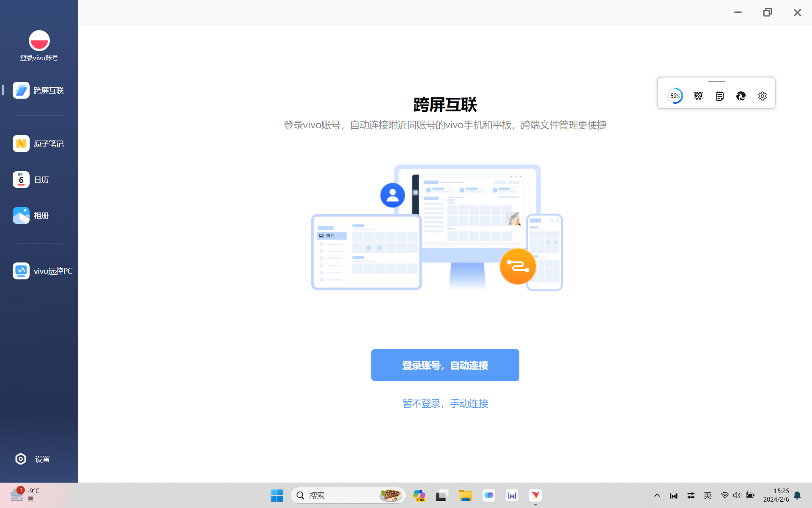Screen dimensions: 812x508
Task: Open Task View on the taskbar
Action: point(442,495)
